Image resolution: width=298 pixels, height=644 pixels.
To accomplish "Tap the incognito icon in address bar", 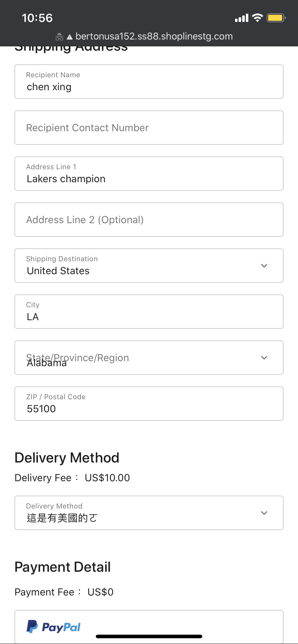I will (59, 37).
